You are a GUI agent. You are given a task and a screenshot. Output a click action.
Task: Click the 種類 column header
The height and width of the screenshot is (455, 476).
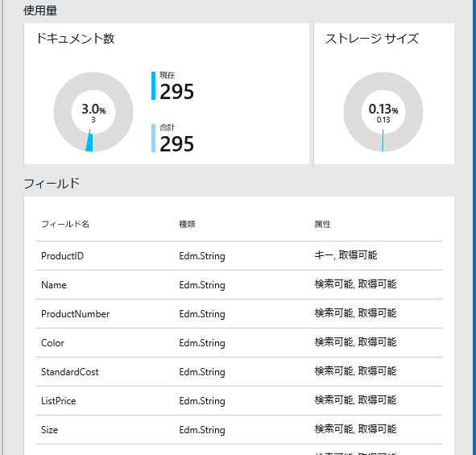[187, 225]
